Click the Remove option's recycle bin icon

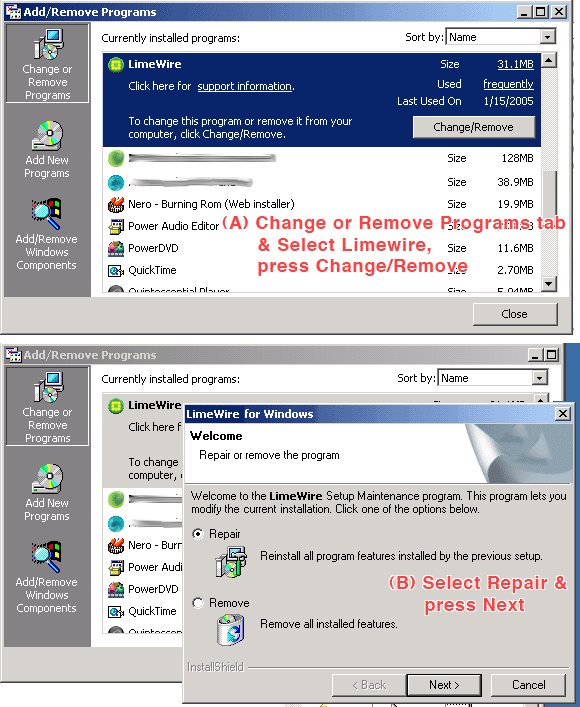tap(231, 629)
